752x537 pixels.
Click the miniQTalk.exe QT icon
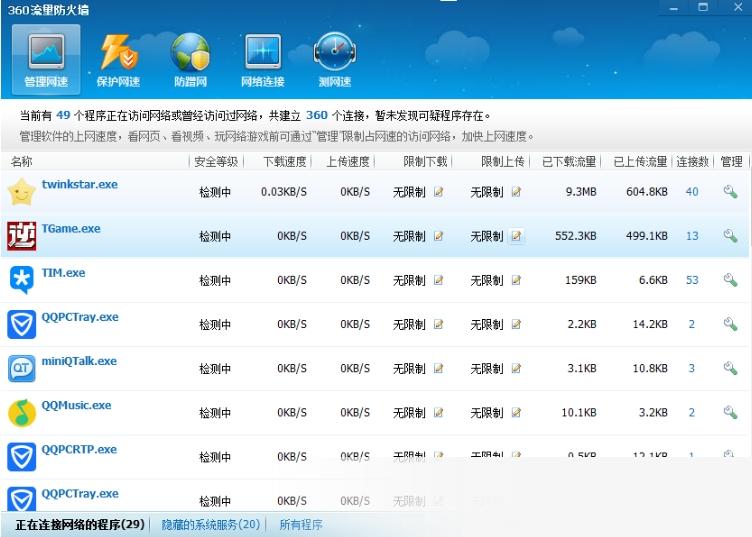[22, 368]
